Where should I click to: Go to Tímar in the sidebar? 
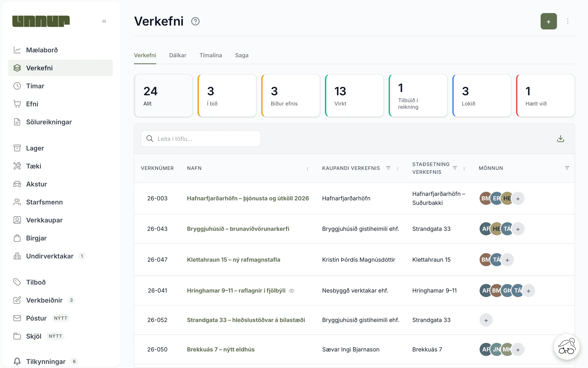point(60,86)
